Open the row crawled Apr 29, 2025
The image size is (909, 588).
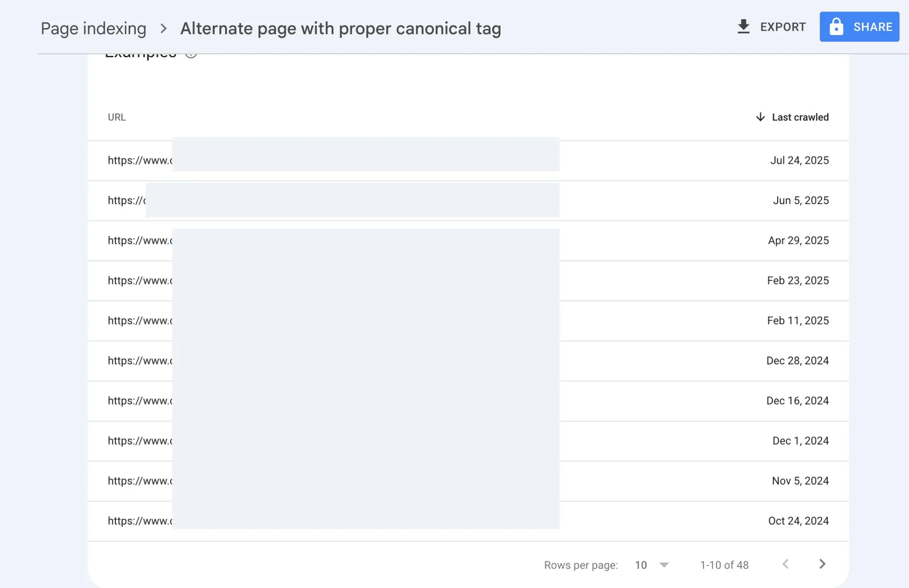point(468,241)
